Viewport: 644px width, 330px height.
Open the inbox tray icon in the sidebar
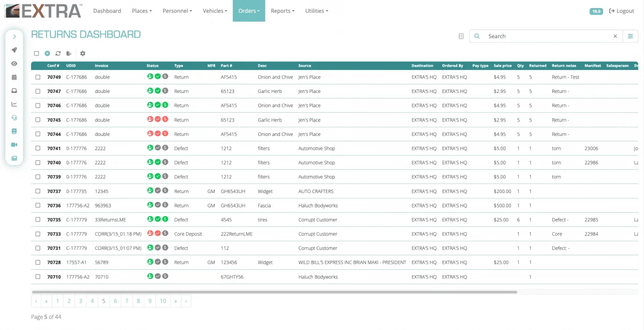click(14, 90)
